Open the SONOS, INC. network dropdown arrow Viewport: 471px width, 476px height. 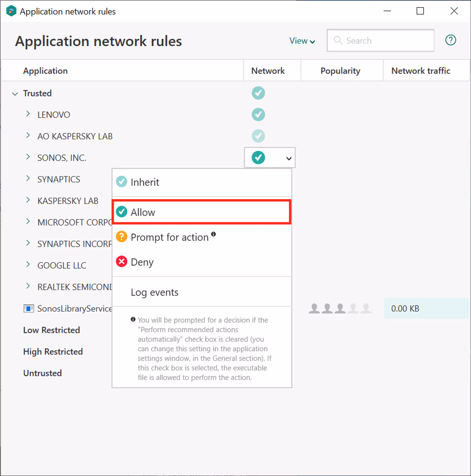[x=289, y=158]
